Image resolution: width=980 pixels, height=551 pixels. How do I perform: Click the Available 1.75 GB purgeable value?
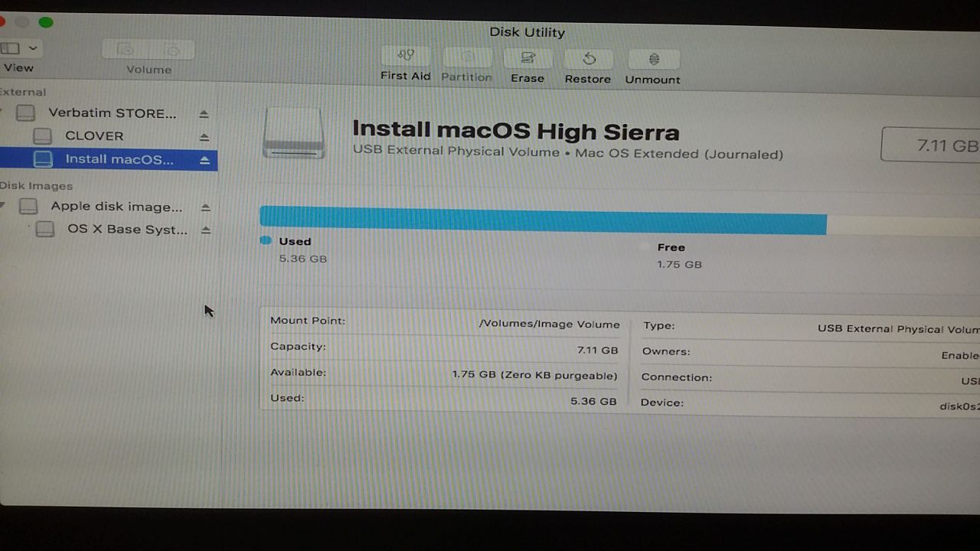pos(534,375)
